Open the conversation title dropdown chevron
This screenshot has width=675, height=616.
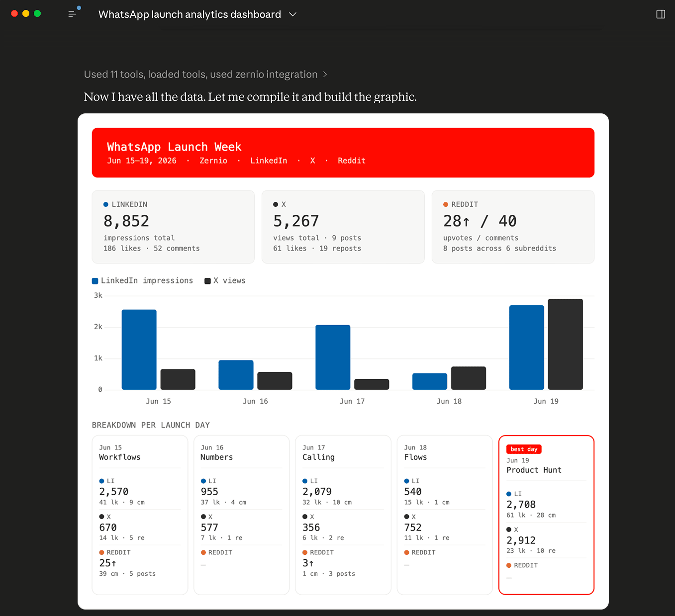click(x=293, y=14)
